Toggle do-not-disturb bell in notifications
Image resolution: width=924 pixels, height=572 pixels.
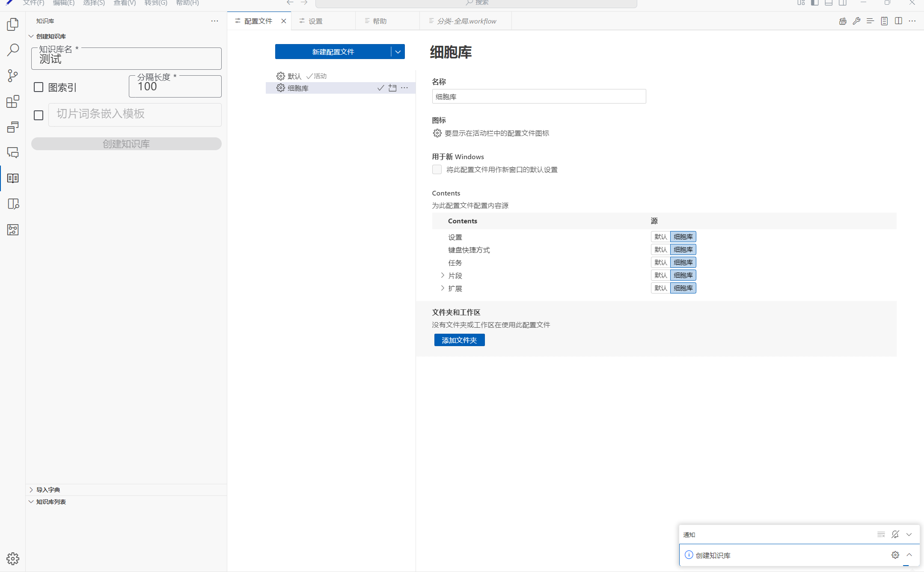895,534
